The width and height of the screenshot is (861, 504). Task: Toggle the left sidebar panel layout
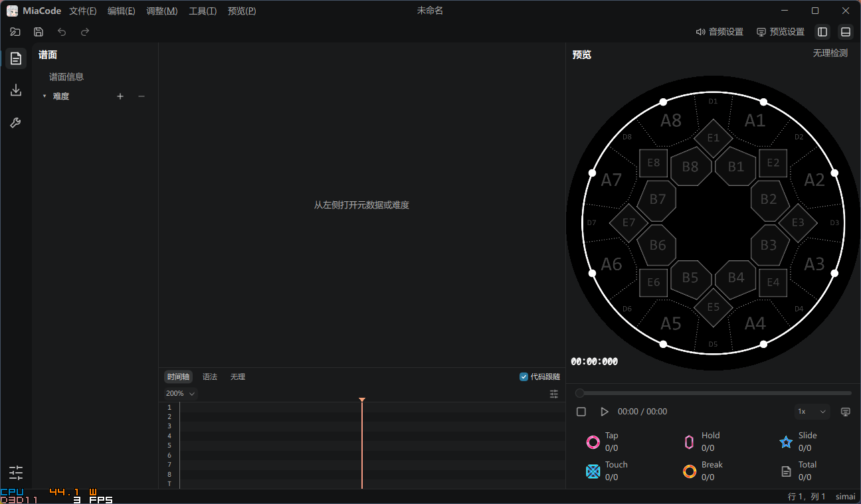[822, 32]
